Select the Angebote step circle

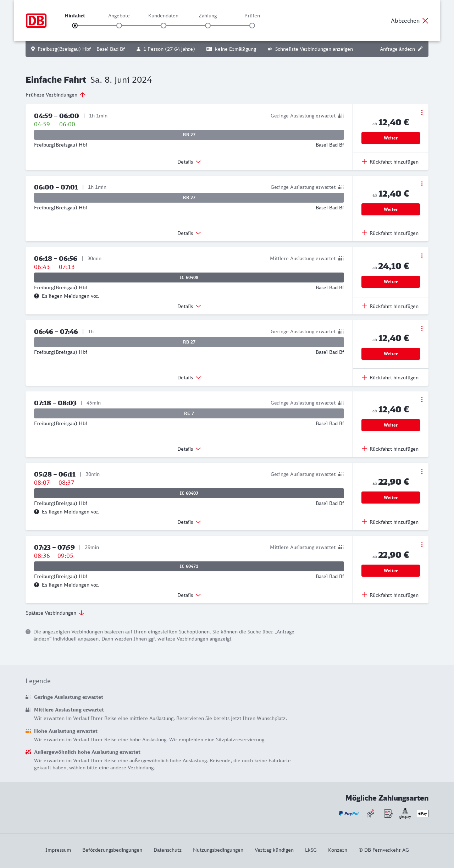click(x=119, y=26)
